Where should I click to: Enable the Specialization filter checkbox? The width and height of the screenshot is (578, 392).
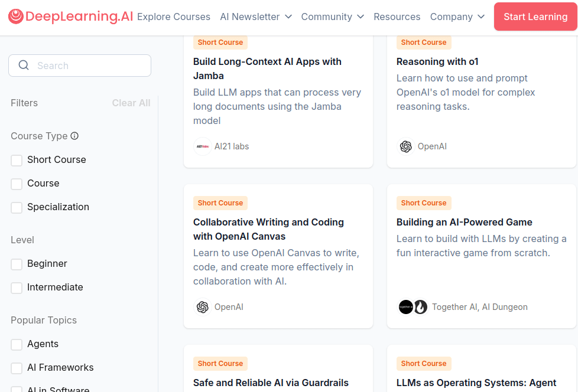[17, 207]
